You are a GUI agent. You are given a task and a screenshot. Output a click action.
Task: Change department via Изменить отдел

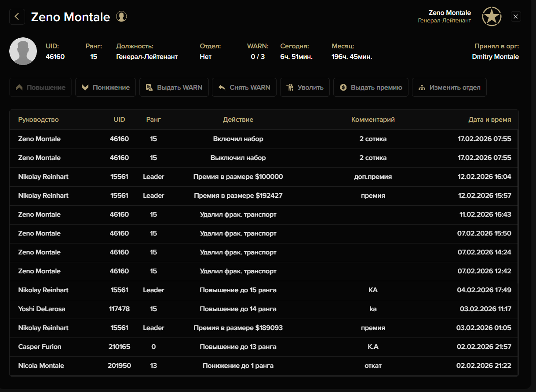coord(449,87)
